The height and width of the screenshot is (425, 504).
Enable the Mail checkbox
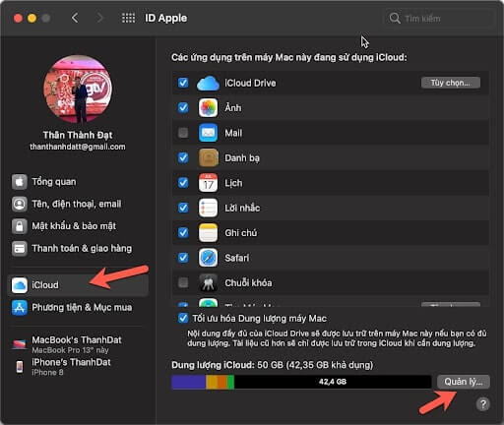click(183, 133)
